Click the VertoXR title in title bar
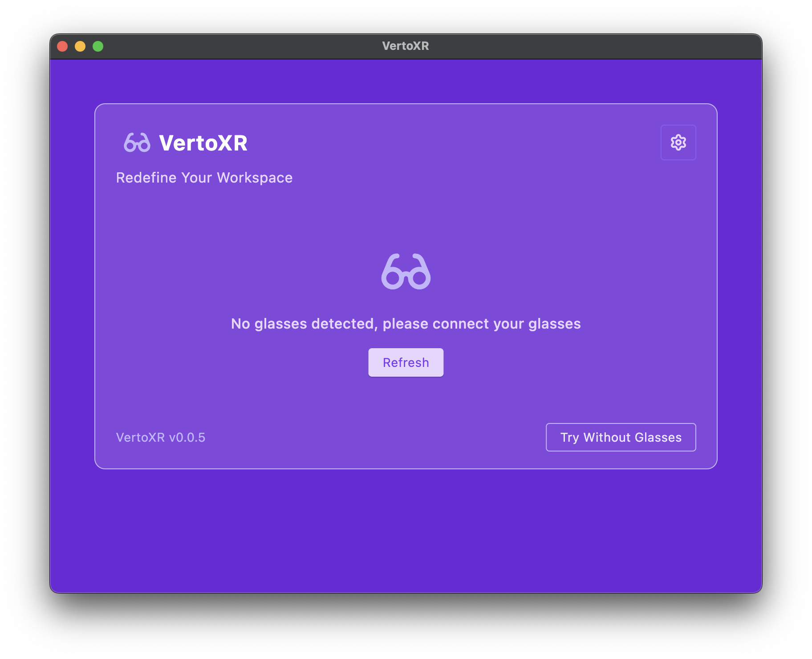812x659 pixels. 405,46
